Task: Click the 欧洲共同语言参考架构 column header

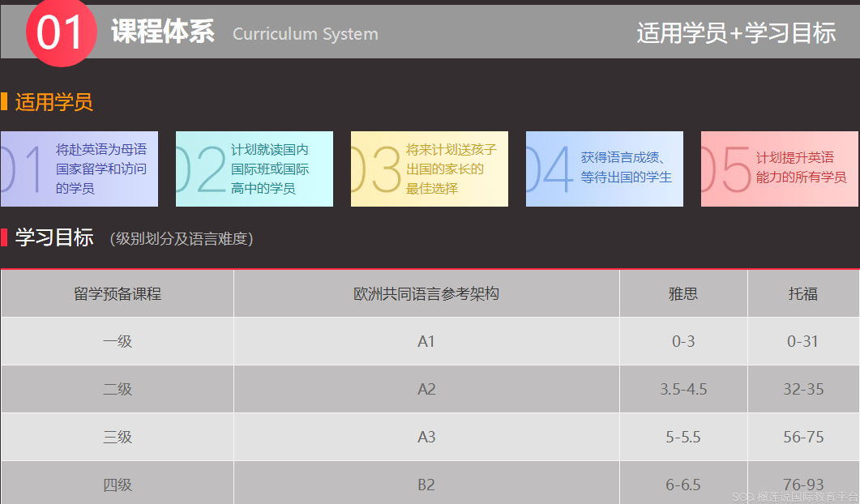Action: coord(426,294)
